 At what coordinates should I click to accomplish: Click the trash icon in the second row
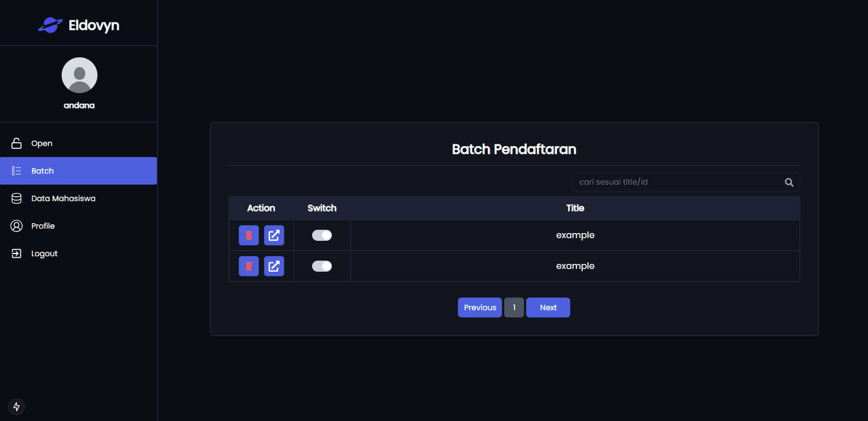[x=249, y=266]
